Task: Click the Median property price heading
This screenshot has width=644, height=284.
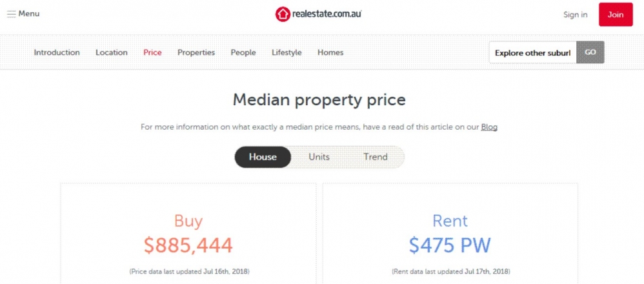Action: point(319,100)
